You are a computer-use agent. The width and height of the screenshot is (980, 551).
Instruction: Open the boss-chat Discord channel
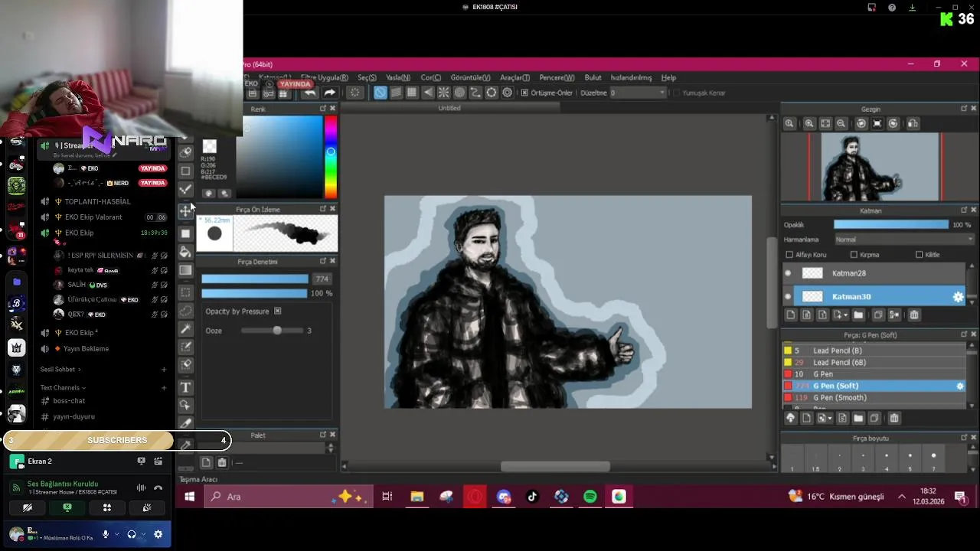tap(69, 401)
